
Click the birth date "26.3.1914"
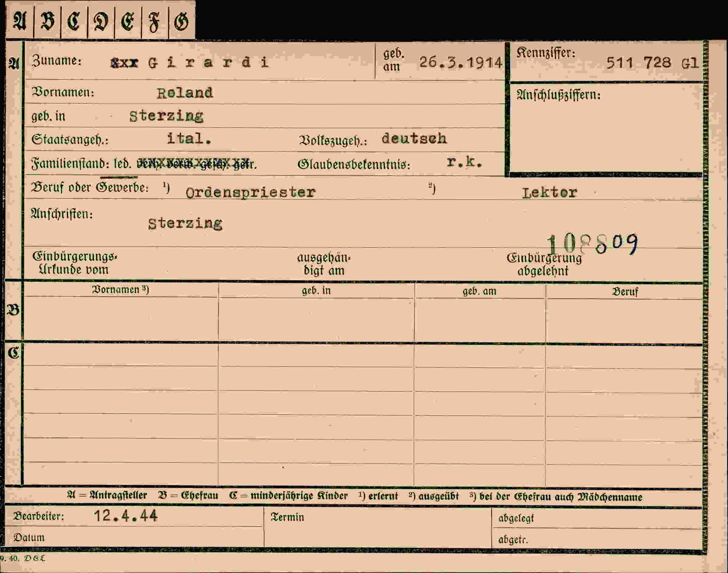pos(461,62)
